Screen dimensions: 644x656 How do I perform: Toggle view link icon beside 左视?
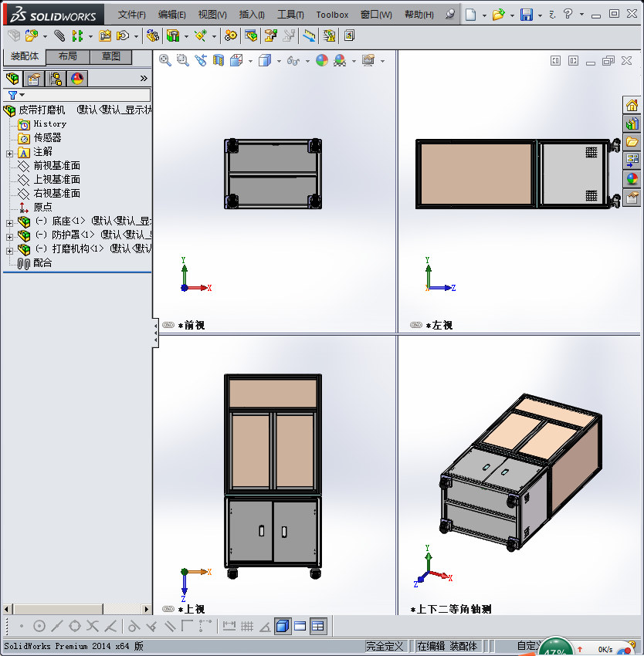click(x=416, y=325)
